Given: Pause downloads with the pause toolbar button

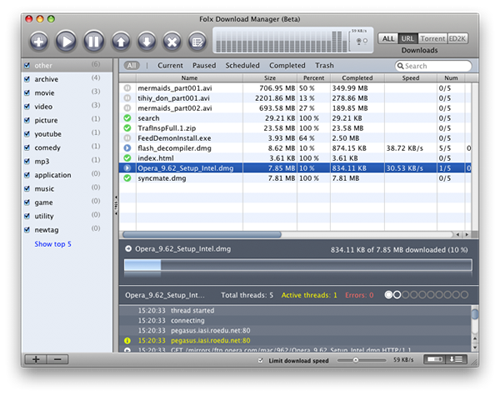Looking at the screenshot, I should click(93, 41).
